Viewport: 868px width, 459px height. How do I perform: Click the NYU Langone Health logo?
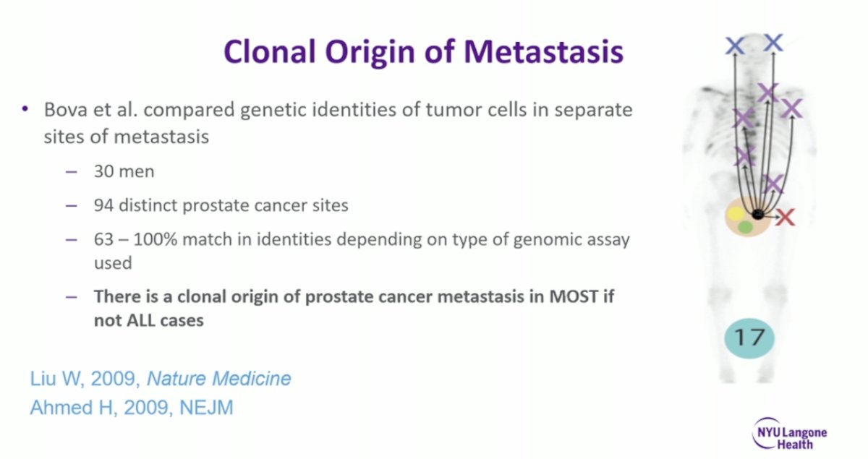click(x=790, y=434)
